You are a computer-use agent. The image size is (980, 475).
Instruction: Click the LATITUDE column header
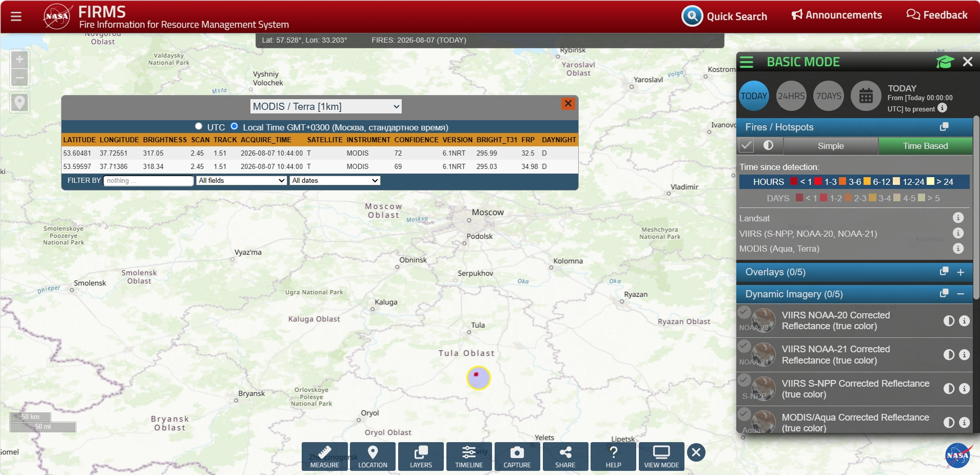point(80,140)
